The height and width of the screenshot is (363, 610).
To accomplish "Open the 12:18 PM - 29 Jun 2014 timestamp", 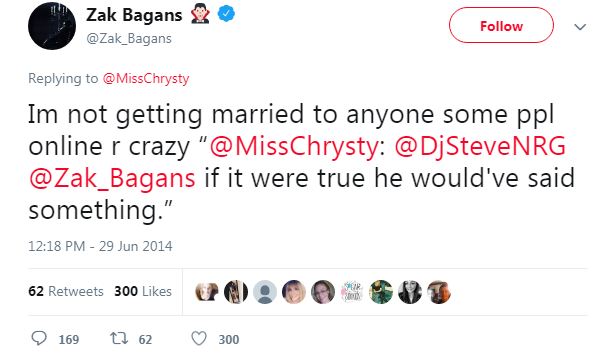I will point(100,246).
